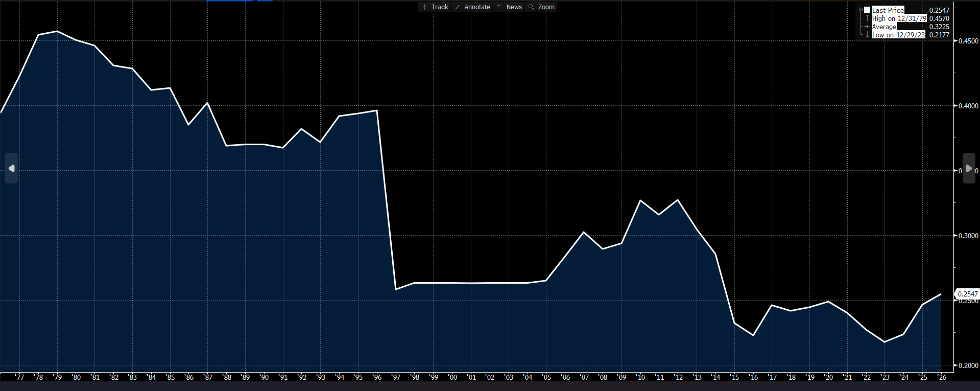Click the '79 label on the time axis

(x=57, y=377)
